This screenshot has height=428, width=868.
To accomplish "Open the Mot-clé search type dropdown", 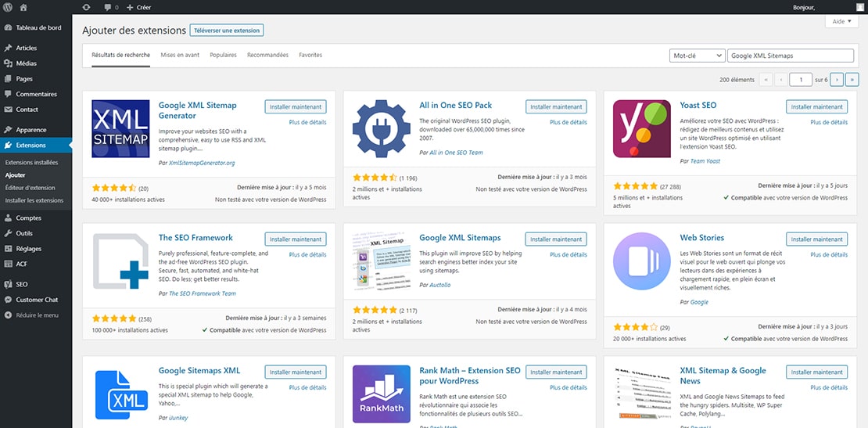I will [x=697, y=56].
